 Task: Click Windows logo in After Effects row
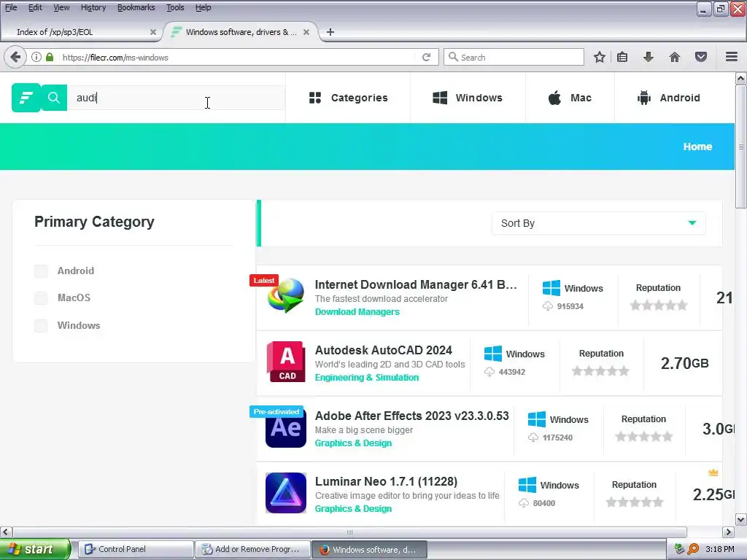click(x=536, y=419)
